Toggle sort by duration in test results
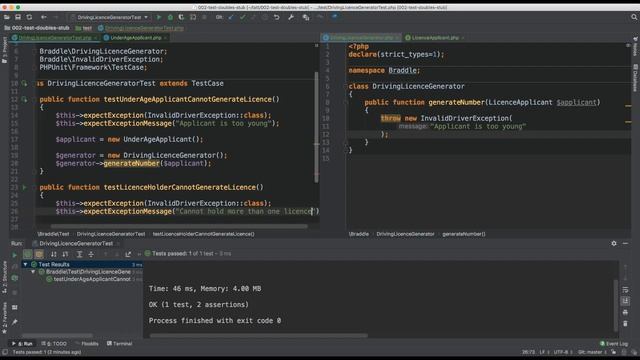This screenshot has height=360, width=640. (65, 254)
